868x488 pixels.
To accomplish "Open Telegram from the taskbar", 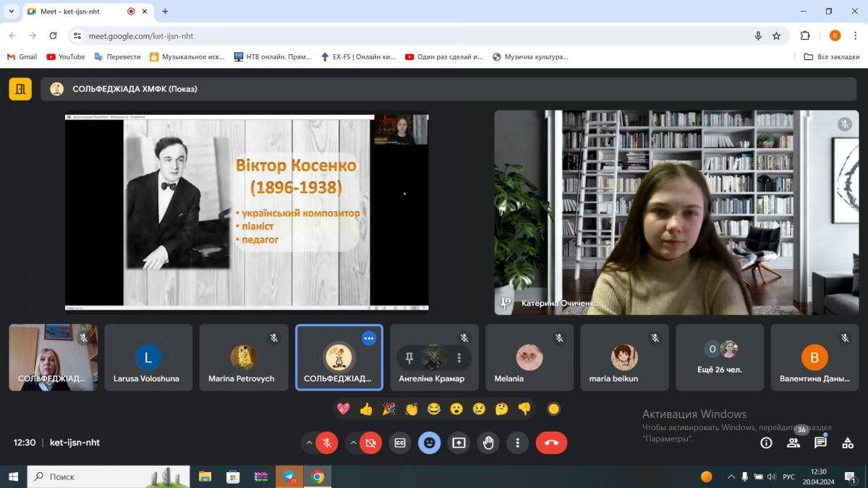I will click(289, 476).
